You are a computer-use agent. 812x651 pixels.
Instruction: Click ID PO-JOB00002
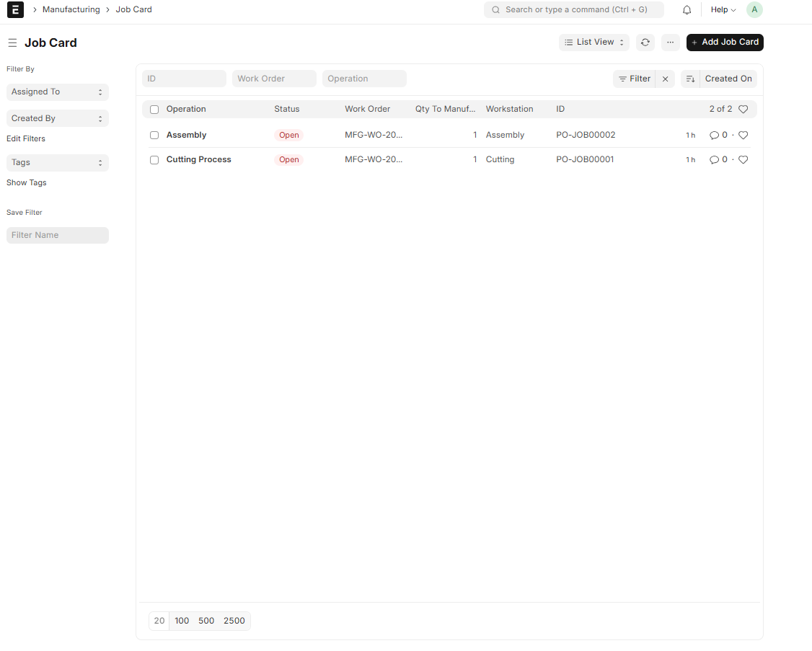[586, 135]
